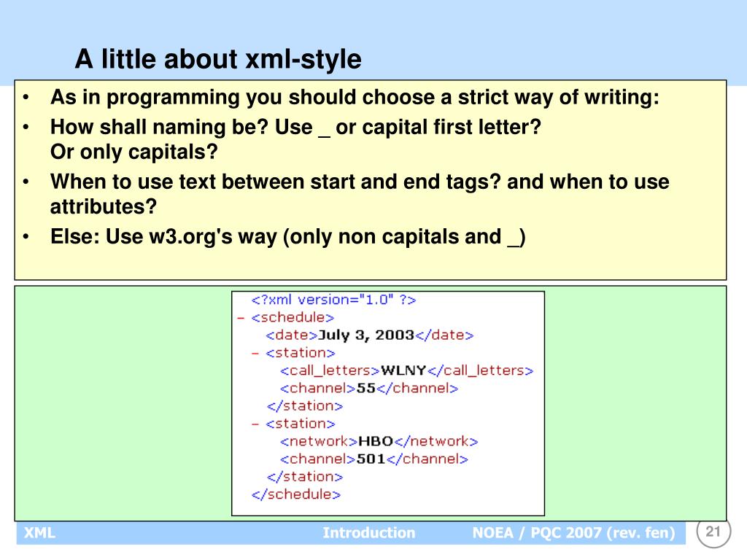The width and height of the screenshot is (747, 560).
Task: Select the line 'When to use text between start'
Action: point(360,182)
